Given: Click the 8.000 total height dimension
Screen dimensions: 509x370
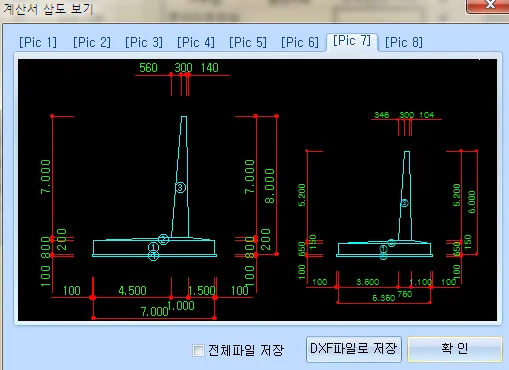Looking at the screenshot, I should pos(270,186).
